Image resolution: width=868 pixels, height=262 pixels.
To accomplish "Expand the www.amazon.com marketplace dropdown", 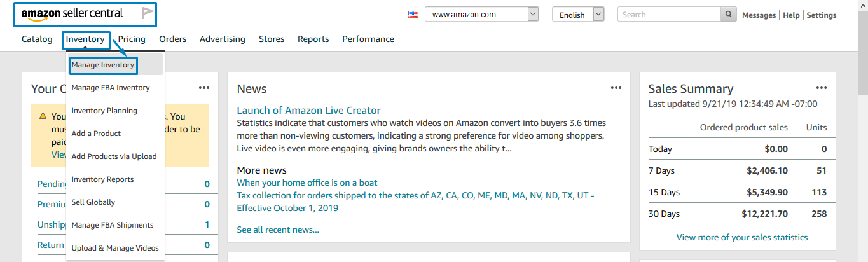I will (x=533, y=15).
